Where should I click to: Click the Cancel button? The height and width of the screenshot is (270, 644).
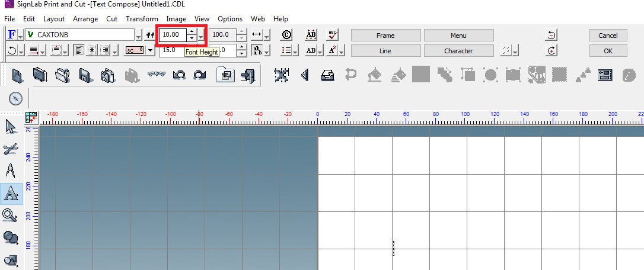608,36
